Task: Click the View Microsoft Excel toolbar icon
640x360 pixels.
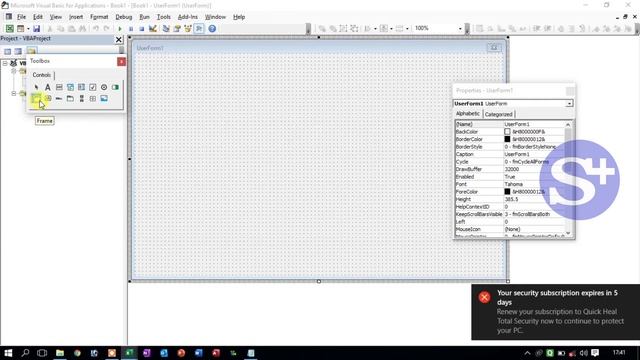Action: click(9, 29)
